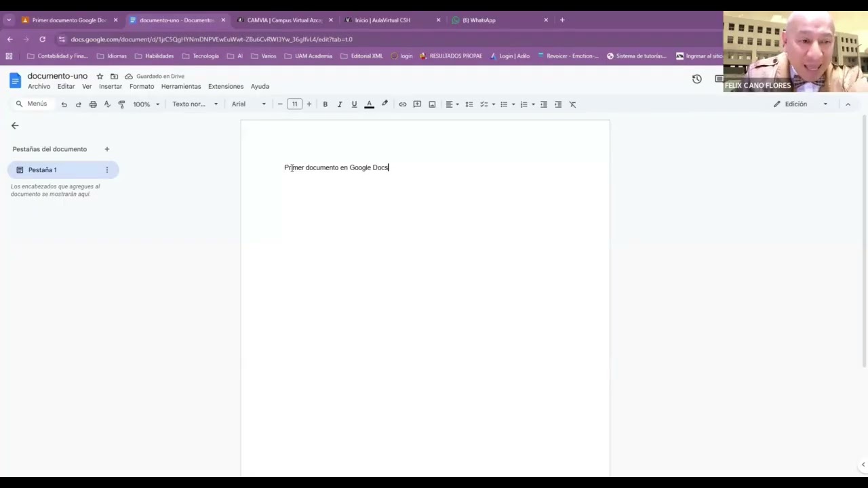Click the Redo arrow in toolbar
Screen dimensions: 868x488
pyautogui.click(x=78, y=104)
